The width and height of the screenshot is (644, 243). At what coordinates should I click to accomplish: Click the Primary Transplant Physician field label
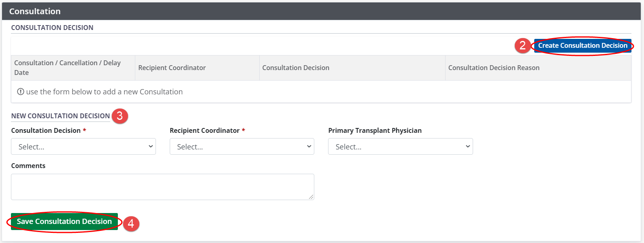(375, 130)
